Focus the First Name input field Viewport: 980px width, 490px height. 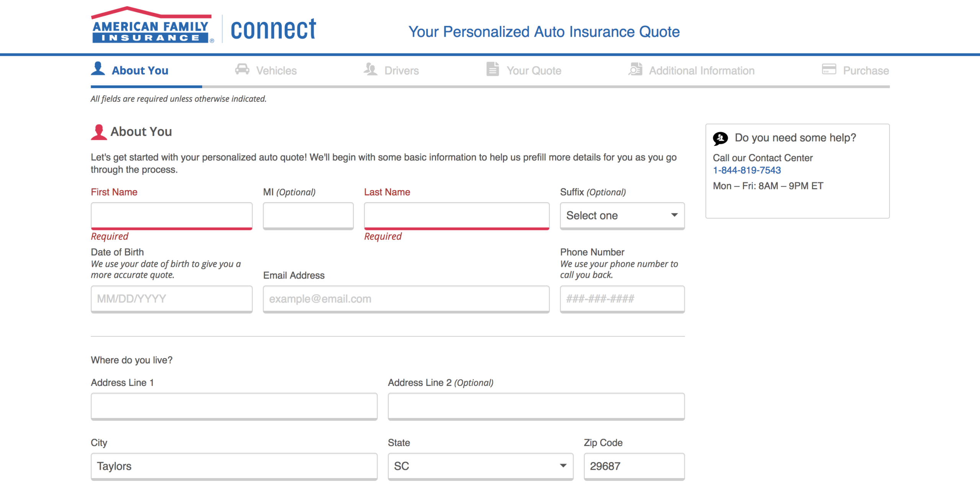point(171,216)
